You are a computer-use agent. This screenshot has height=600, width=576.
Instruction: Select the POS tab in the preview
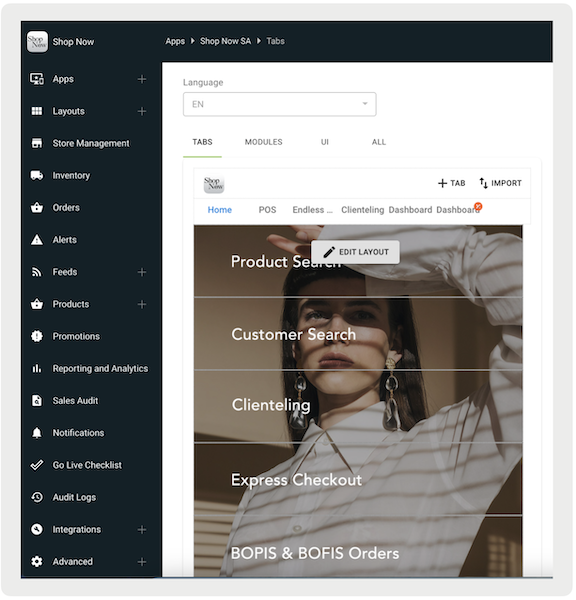pos(267,210)
